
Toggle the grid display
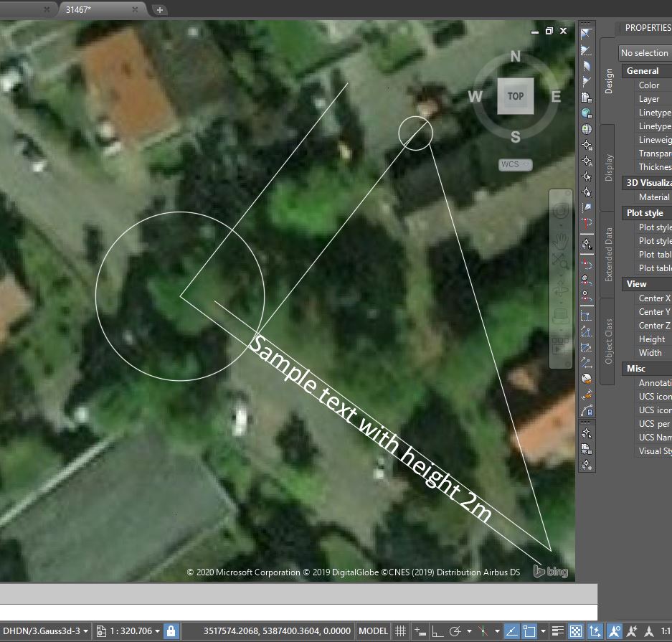pos(402,631)
